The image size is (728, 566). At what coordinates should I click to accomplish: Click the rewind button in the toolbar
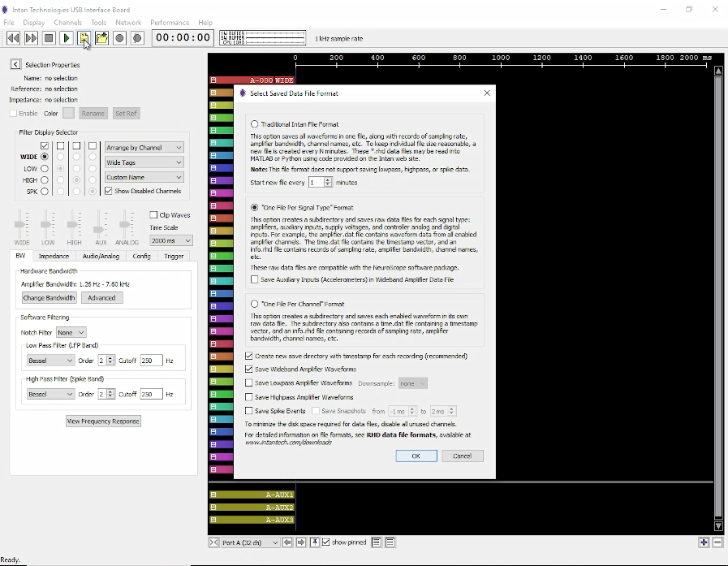14,38
